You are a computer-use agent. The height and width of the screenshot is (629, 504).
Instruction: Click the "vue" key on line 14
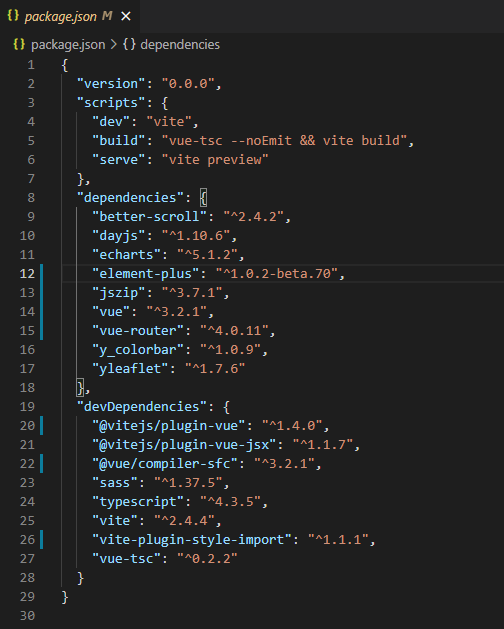point(111,312)
